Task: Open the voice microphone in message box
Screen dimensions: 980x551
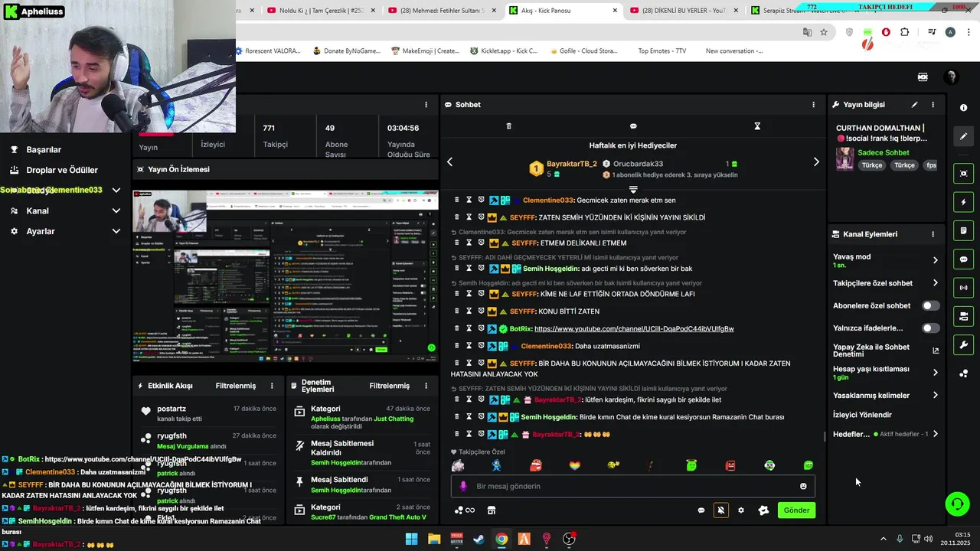Action: pyautogui.click(x=462, y=486)
